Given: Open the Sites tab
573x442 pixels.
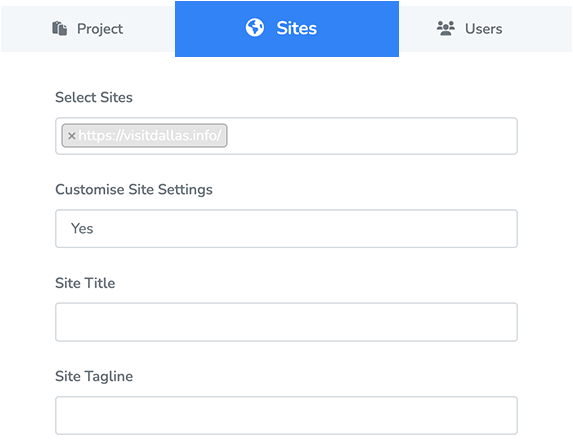Looking at the screenshot, I should click(287, 29).
